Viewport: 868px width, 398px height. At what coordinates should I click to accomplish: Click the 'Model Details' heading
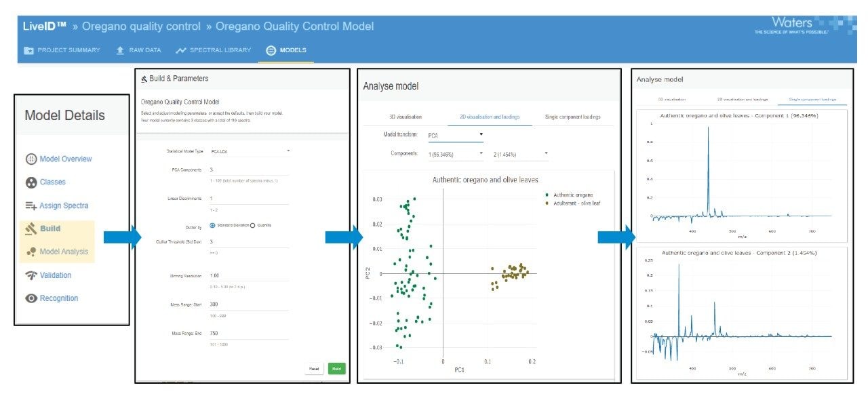tap(64, 115)
